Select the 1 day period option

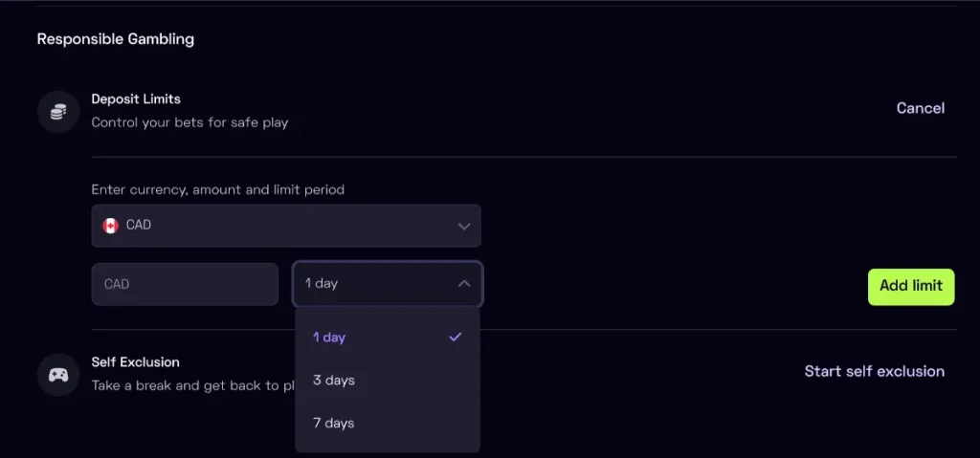[330, 338]
